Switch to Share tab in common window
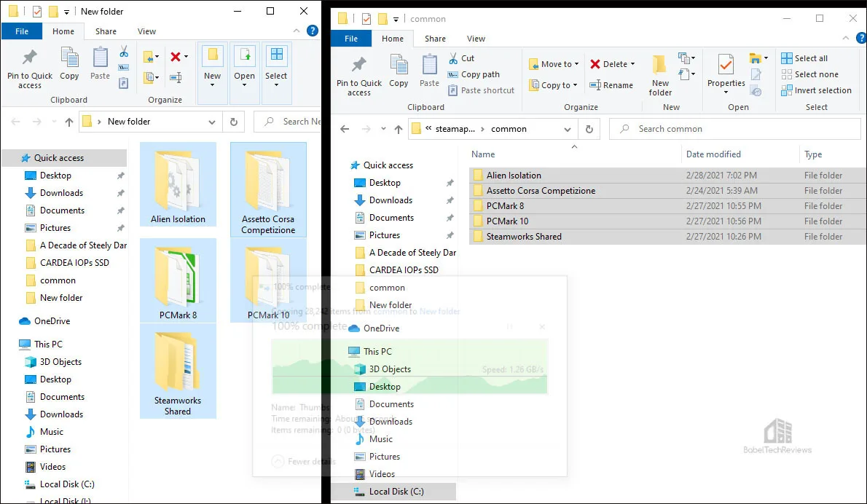Screen dimensions: 867x504 coord(435,39)
